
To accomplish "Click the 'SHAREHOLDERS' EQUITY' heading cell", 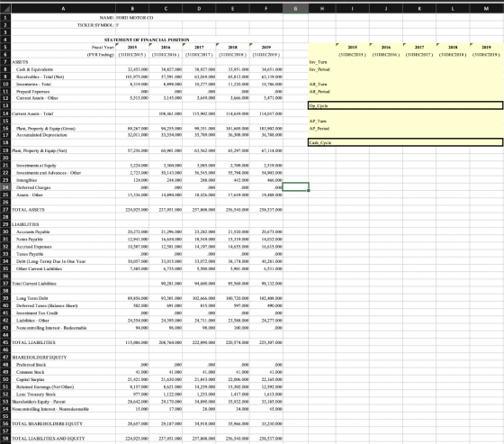I will (40, 358).
